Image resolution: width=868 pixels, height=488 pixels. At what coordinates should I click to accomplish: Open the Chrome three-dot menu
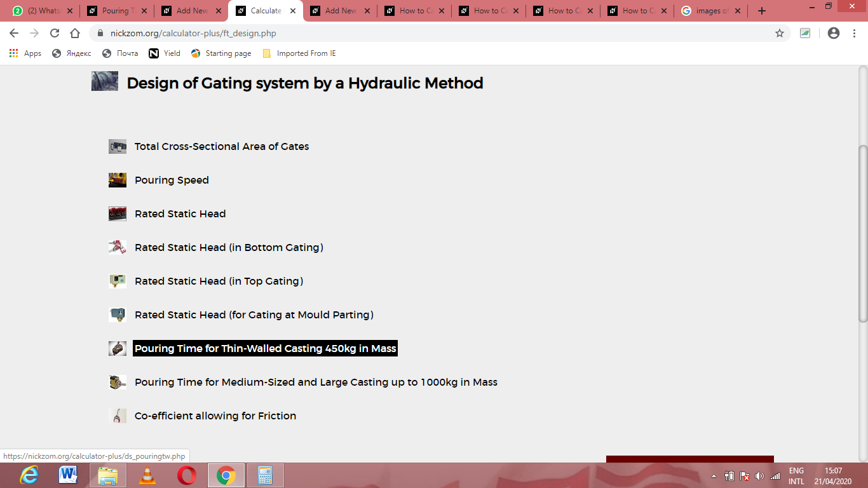(x=854, y=33)
